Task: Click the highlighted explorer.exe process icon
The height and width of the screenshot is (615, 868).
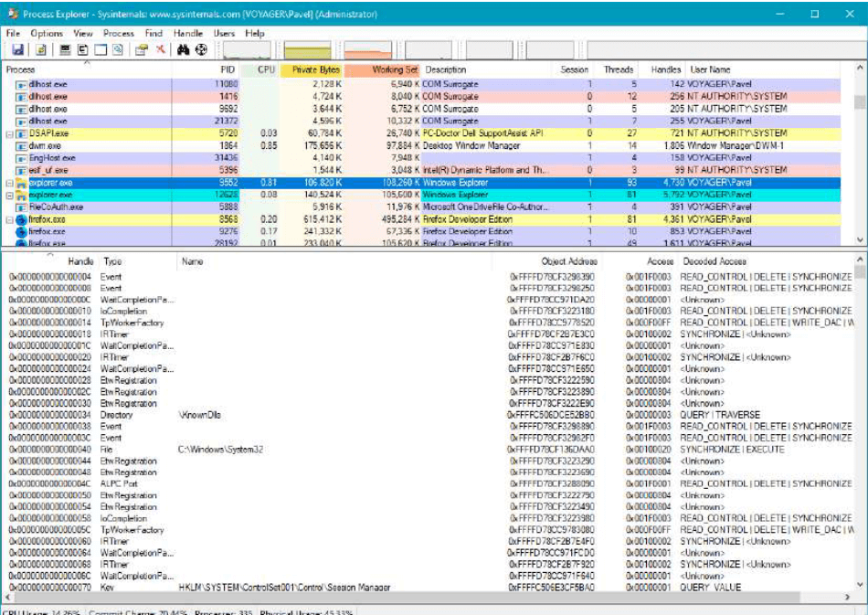Action: 22,183
